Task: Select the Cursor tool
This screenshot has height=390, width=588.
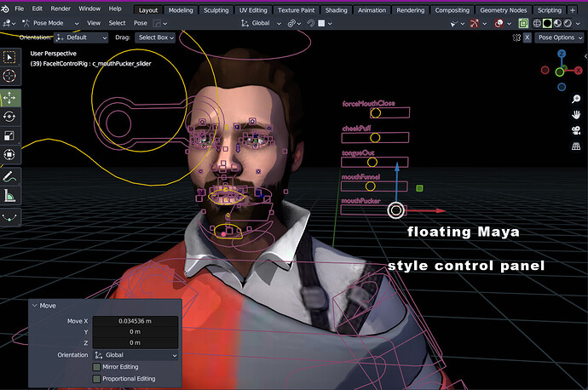Action: 9,76
